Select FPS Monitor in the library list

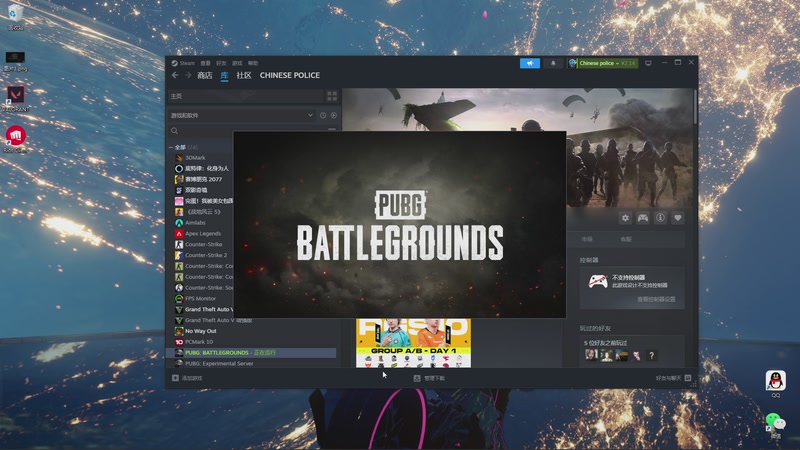[200, 298]
